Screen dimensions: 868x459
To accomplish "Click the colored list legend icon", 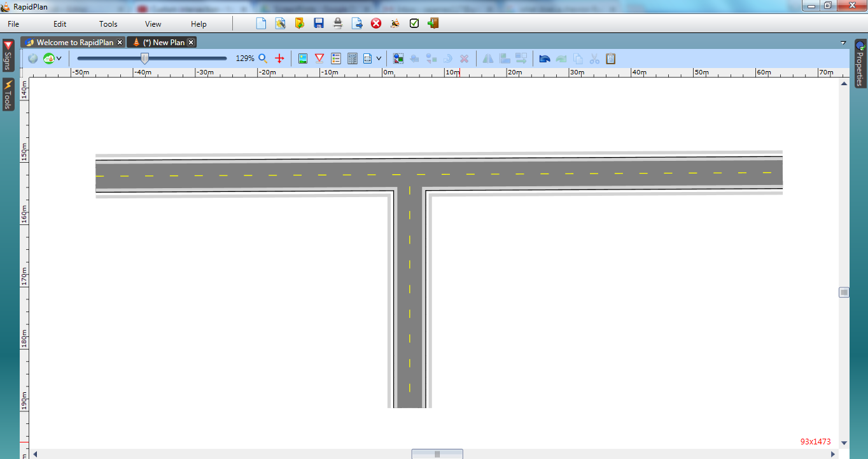I will [x=336, y=58].
